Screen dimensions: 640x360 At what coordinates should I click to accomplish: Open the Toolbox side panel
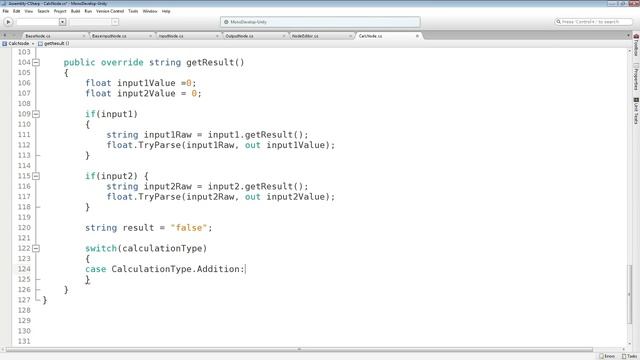[636, 45]
